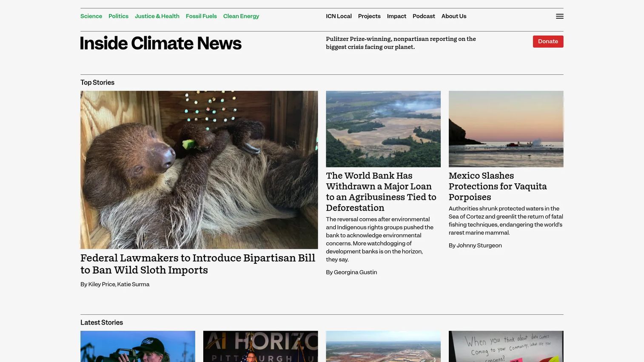Click the Latest Stories heading
Viewport: 644px width, 362px height.
tap(102, 322)
